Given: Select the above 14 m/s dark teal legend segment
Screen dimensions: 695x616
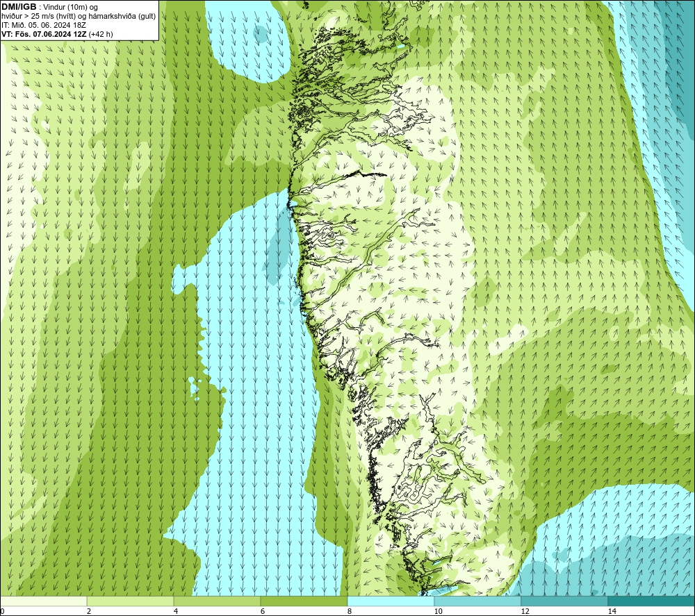Looking at the screenshot, I should click(x=652, y=601).
